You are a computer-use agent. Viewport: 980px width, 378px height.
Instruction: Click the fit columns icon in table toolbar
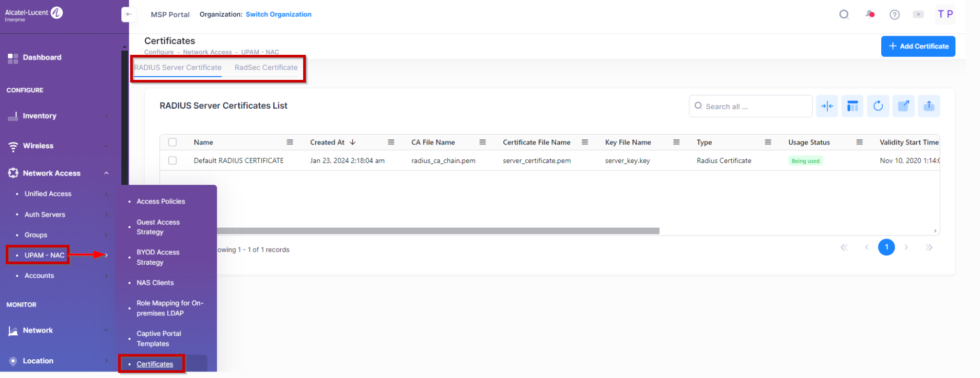click(x=827, y=106)
